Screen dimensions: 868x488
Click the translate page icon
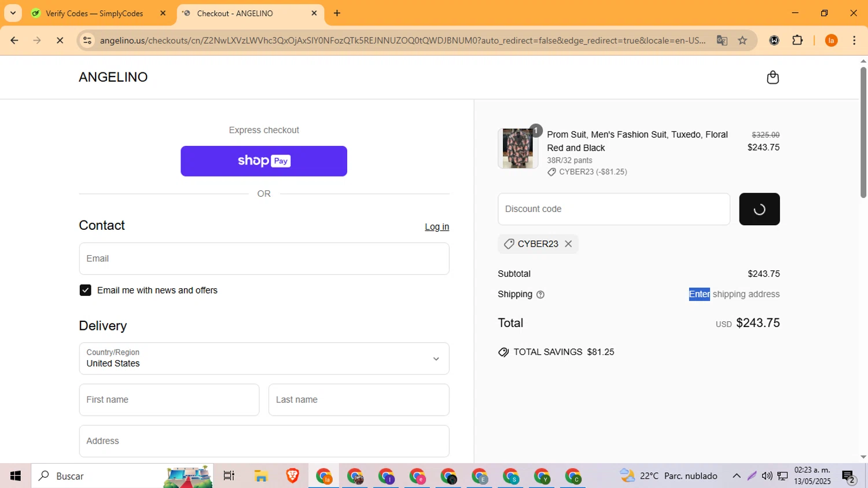[722, 41]
